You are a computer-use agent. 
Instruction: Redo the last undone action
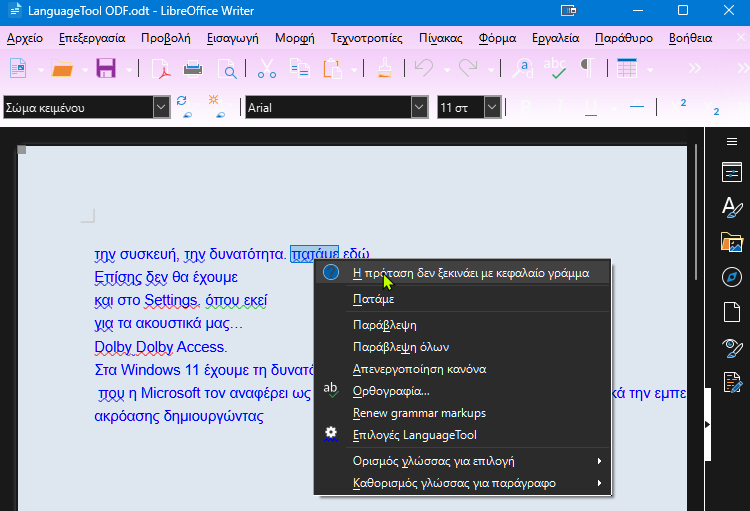point(468,68)
